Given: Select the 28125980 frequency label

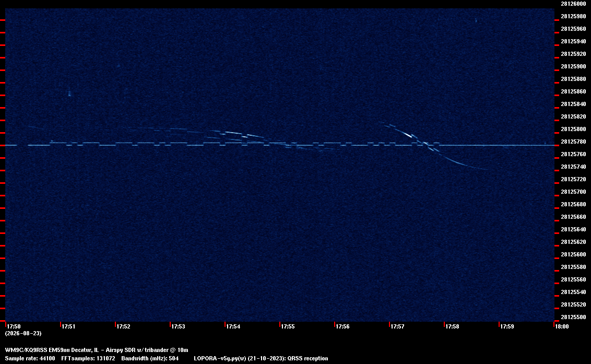Looking at the screenshot, I should 573,16.
